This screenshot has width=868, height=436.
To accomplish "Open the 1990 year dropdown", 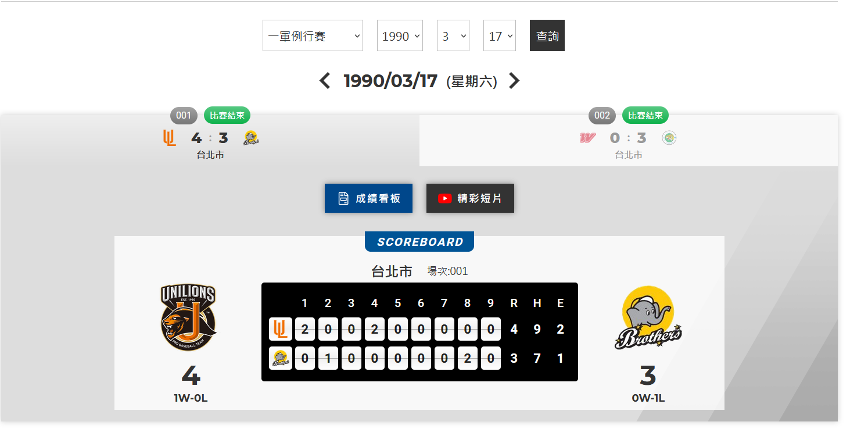I will (400, 35).
